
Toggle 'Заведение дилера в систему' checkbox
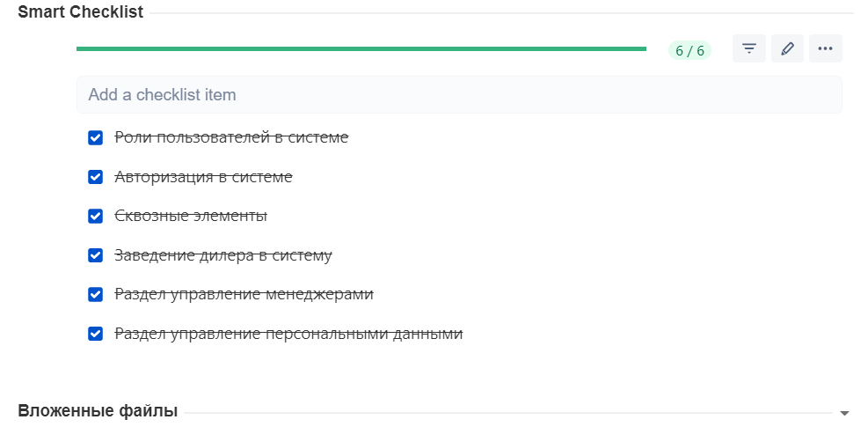point(96,255)
